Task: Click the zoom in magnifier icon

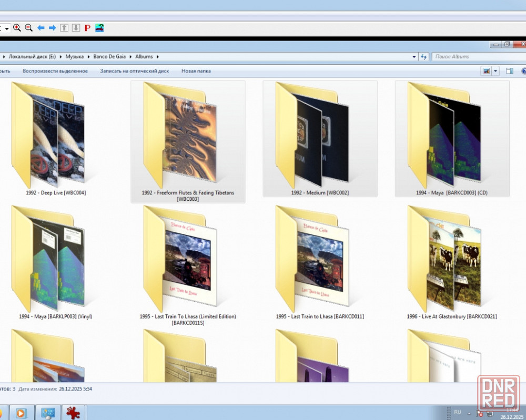Action: click(x=17, y=28)
